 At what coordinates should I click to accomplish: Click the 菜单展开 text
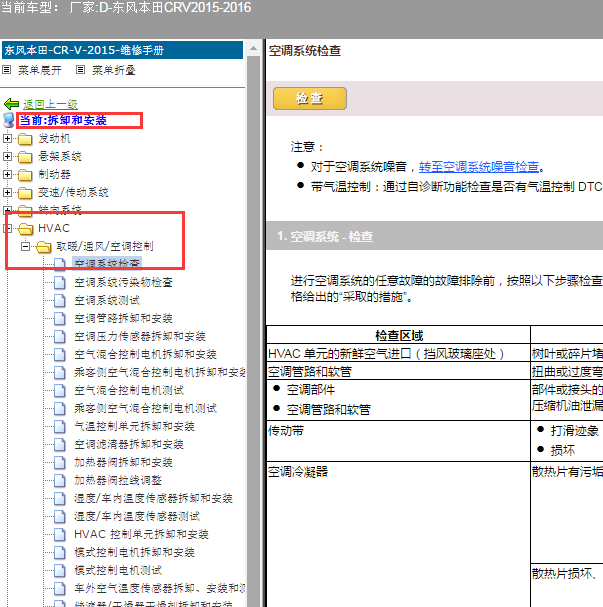[39, 70]
